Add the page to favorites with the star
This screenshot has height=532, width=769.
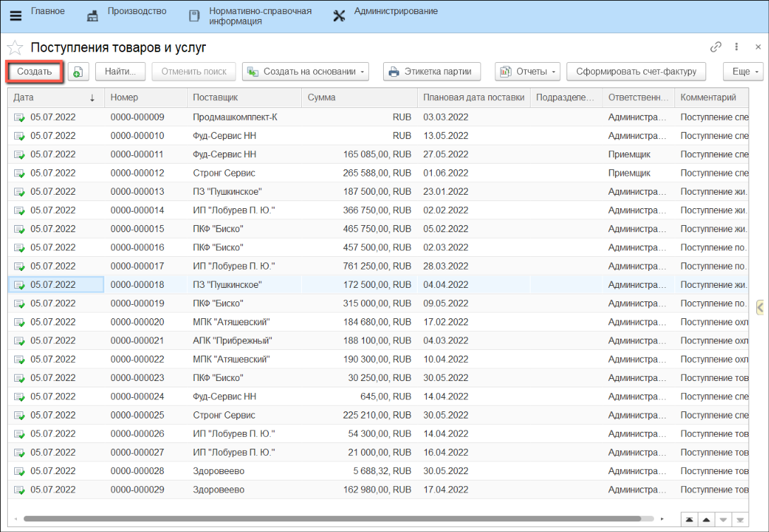(x=15, y=48)
